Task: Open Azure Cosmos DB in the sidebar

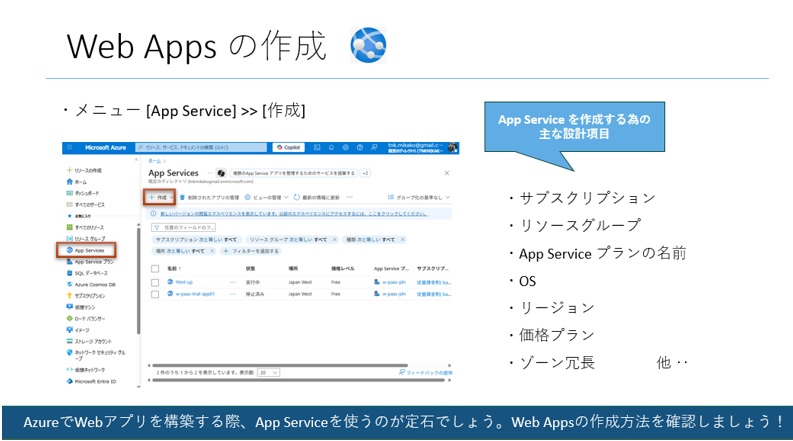Action: 91,285
